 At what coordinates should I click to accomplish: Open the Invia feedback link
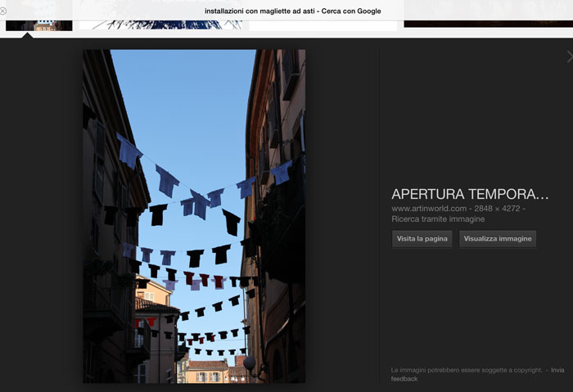[x=477, y=375]
